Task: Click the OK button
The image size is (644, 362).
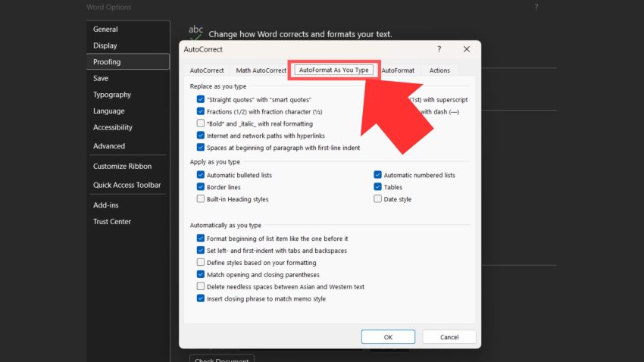Action: coord(388,337)
